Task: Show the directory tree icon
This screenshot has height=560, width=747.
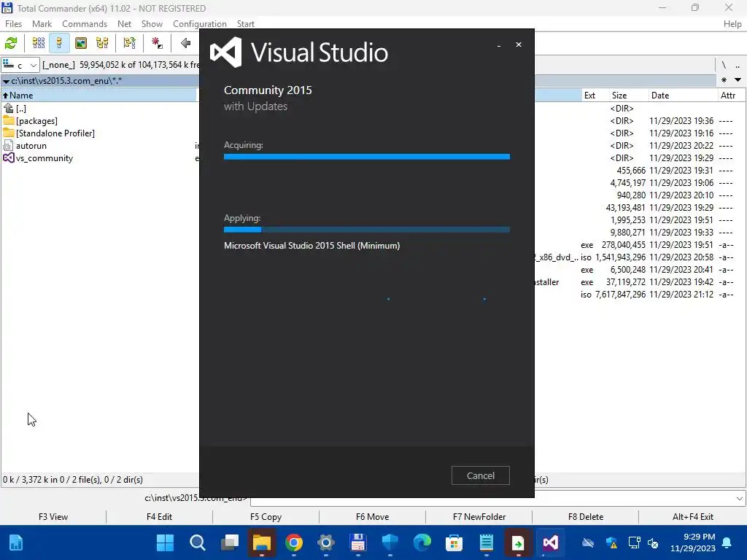Action: [x=102, y=43]
